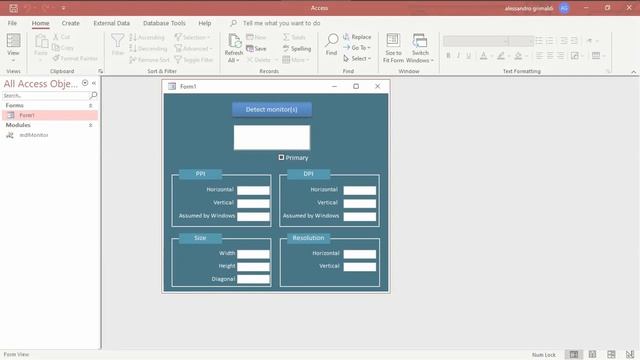Click Toggle Filter

(194, 60)
